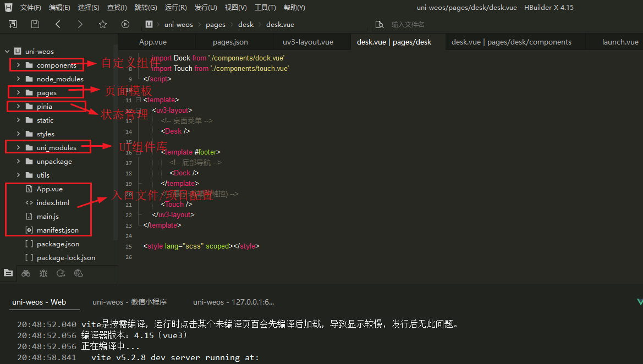Click the binoculars search icon
The image size is (643, 364).
pos(26,273)
